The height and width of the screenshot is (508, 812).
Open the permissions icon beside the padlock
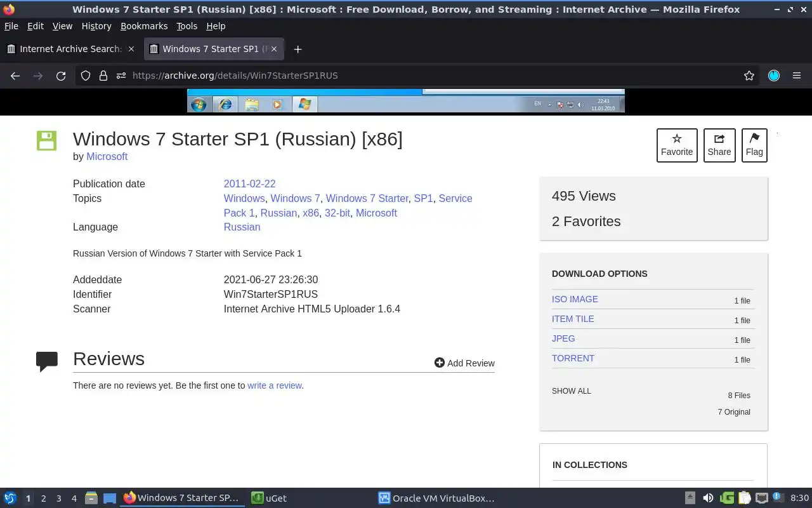[121, 76]
